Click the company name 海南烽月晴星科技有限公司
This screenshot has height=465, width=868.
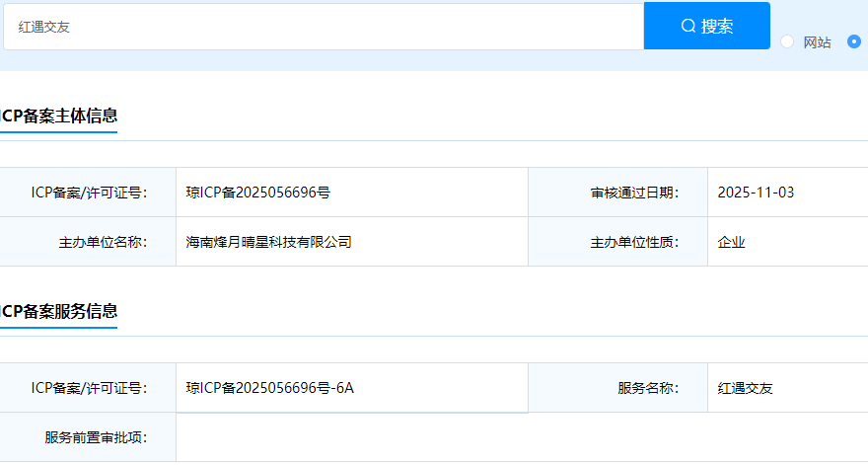click(268, 242)
